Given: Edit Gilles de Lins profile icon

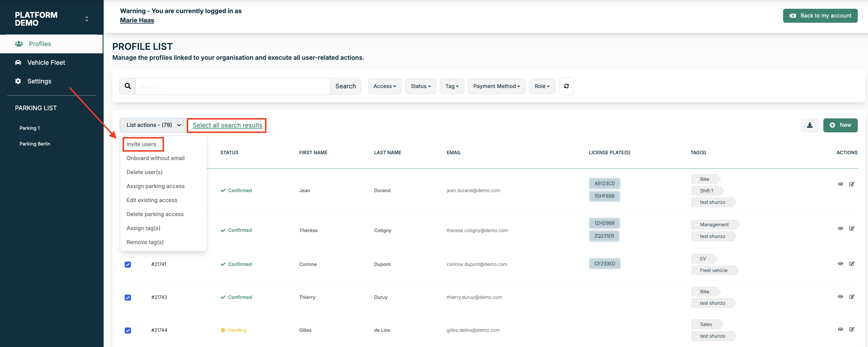Looking at the screenshot, I should click(851, 330).
